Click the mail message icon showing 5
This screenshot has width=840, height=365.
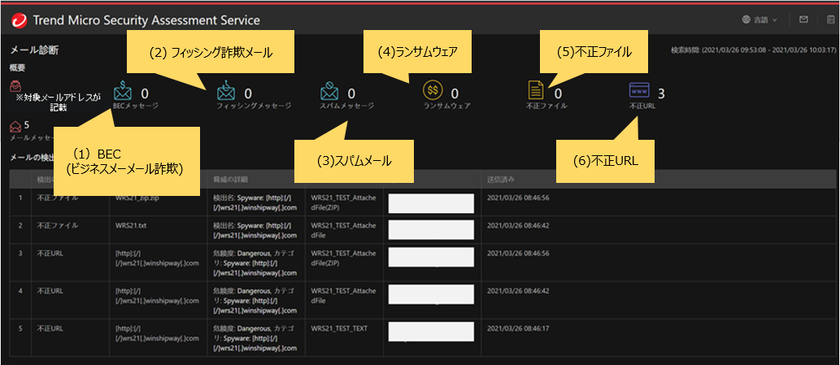click(x=16, y=127)
